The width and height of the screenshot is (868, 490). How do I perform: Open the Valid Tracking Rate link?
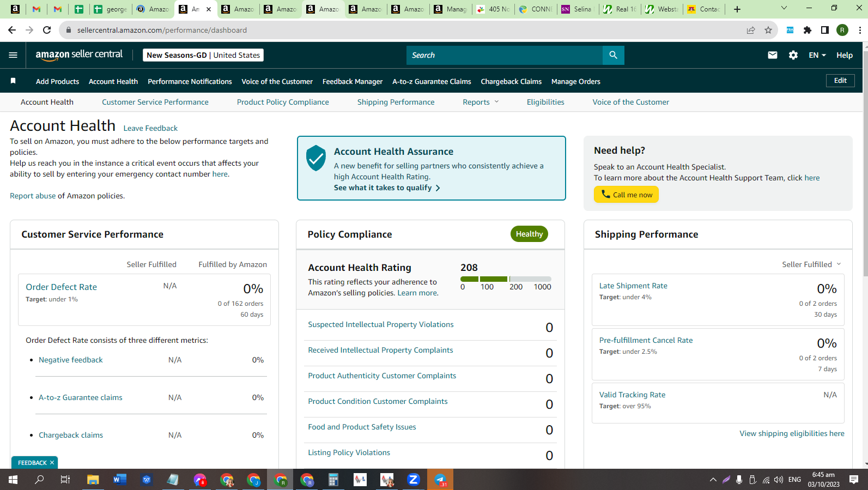632,395
